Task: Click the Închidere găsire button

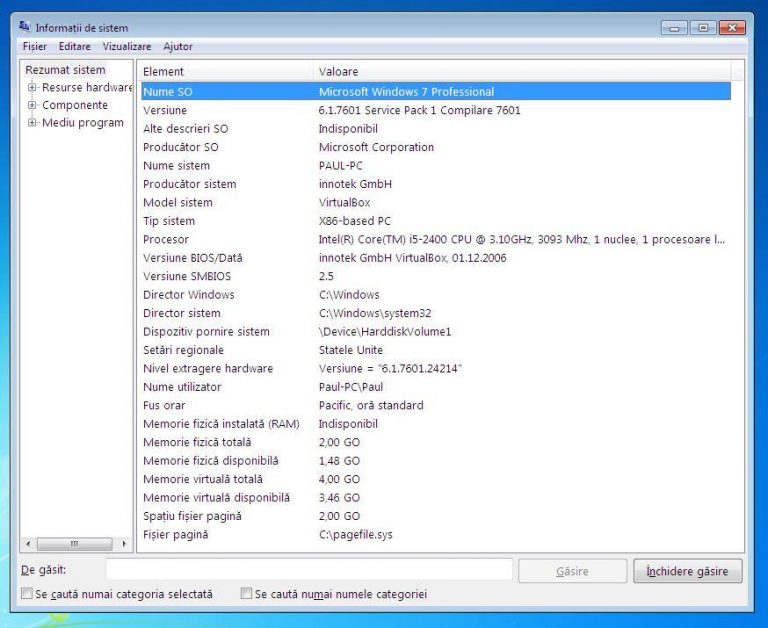Action: pos(687,571)
